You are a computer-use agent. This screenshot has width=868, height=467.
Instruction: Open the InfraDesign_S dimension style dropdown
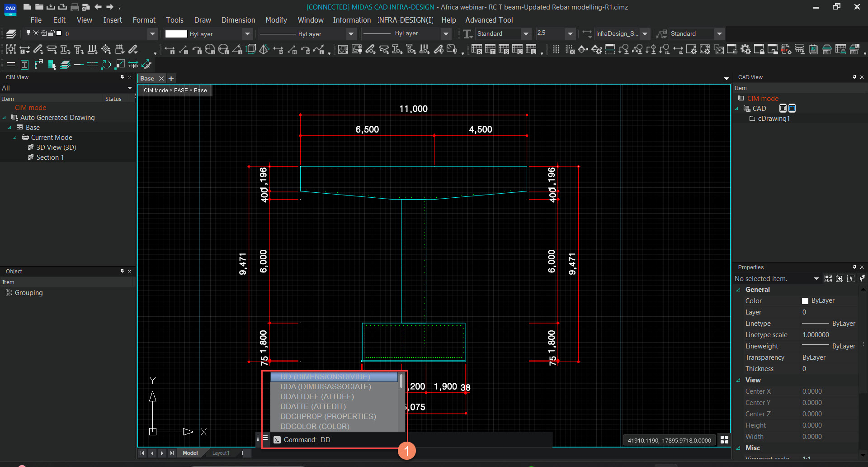645,33
